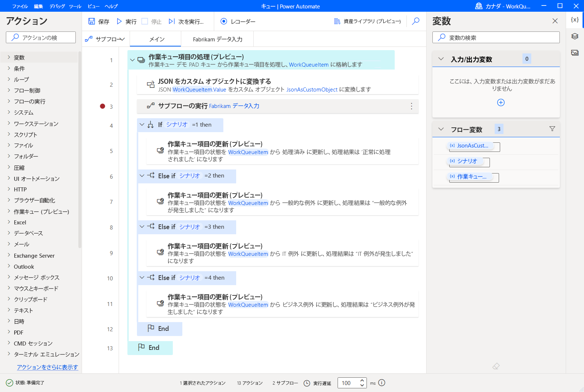Screen dimensions: 584x392
Task: Click the 実行遅延 clock icon
Action: point(307,383)
